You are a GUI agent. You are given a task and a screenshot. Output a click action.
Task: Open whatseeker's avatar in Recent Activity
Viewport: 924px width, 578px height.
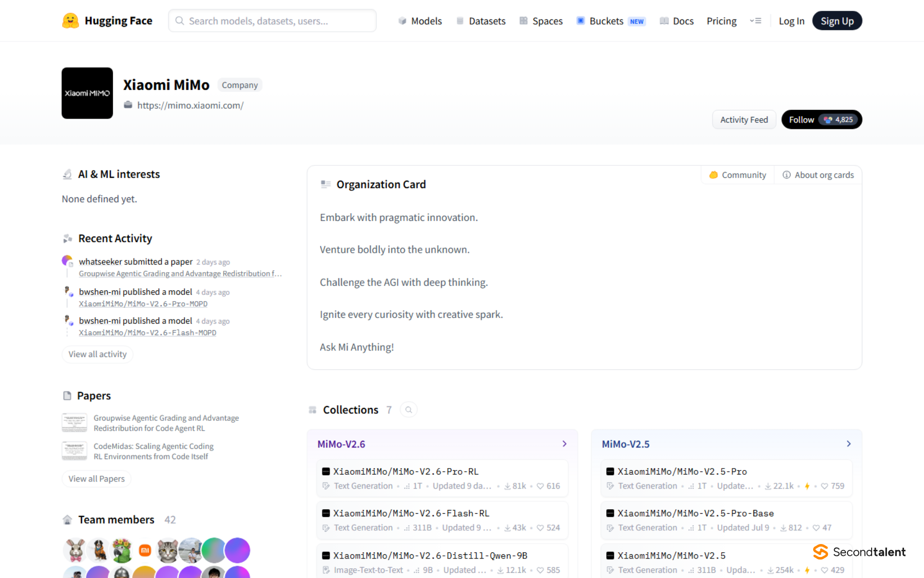[67, 261]
